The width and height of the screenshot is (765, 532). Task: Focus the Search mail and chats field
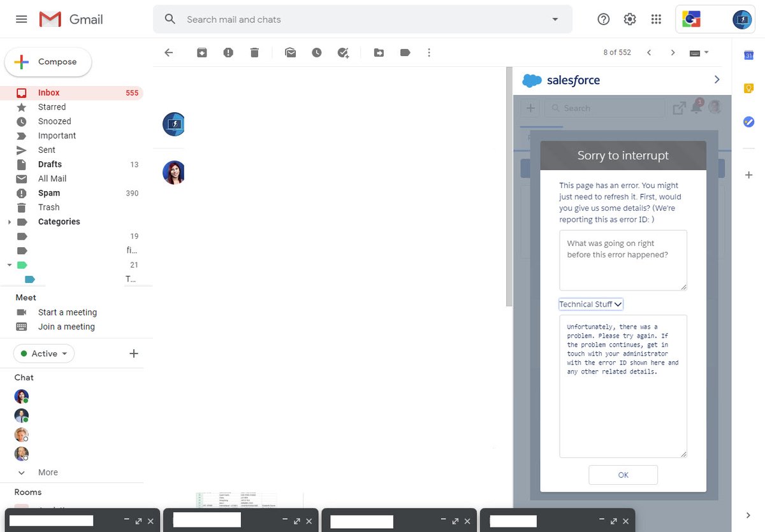(363, 19)
